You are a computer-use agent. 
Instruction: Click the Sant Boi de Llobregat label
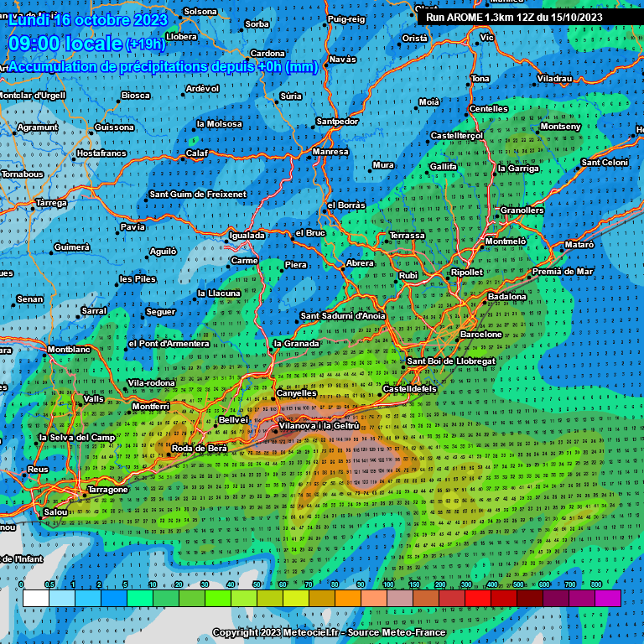click(451, 361)
